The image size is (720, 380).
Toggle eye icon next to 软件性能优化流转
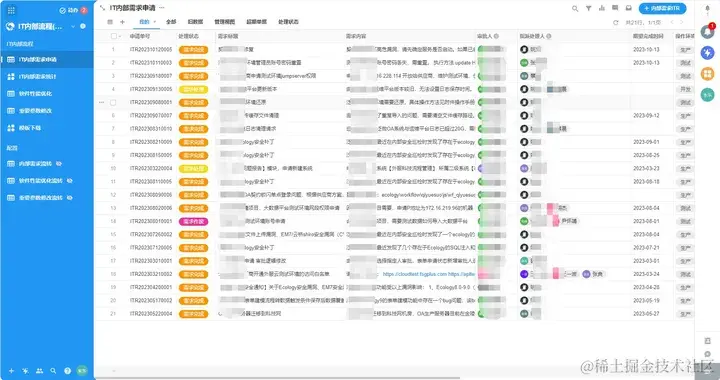[x=69, y=181]
